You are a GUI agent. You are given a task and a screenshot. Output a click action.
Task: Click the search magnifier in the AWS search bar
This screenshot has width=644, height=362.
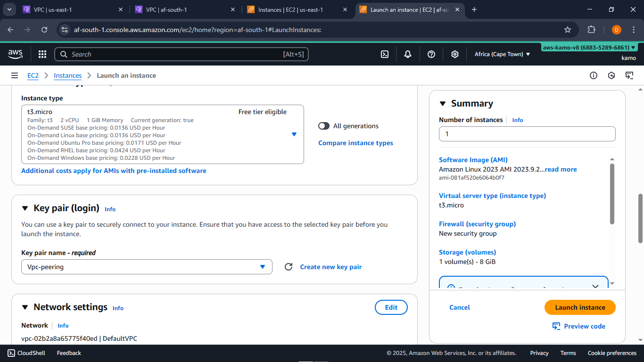(x=64, y=54)
